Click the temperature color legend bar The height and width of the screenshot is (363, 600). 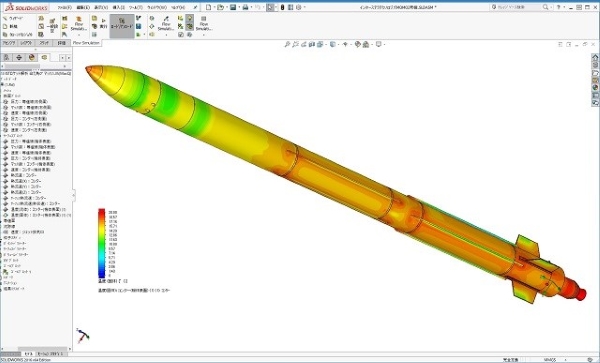coord(101,243)
